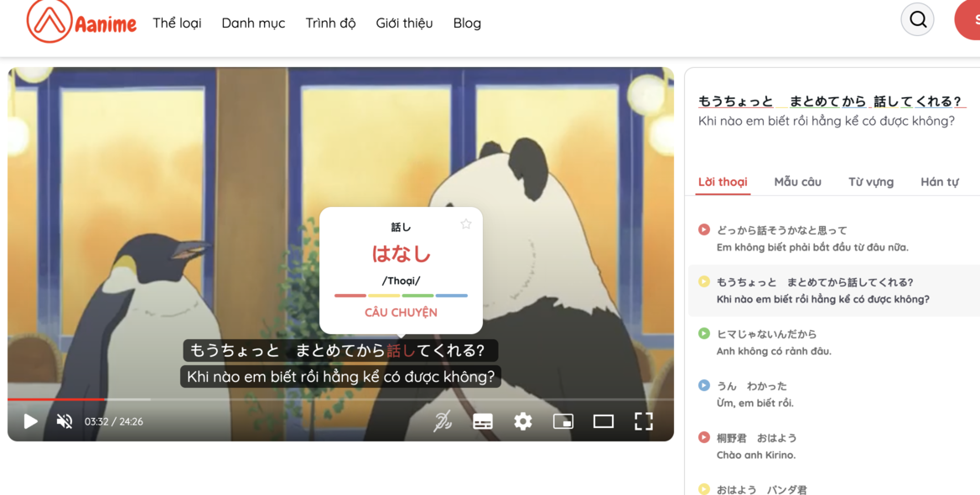This screenshot has height=495, width=980.
Task: Expand the Danh mục menu
Action: 253,23
